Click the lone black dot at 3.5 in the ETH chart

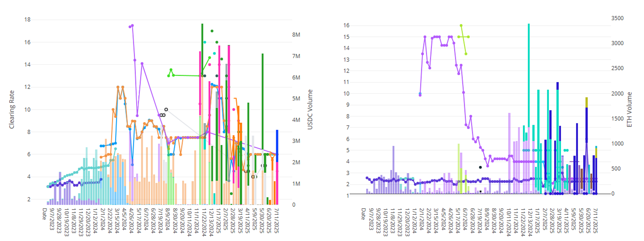(480, 167)
